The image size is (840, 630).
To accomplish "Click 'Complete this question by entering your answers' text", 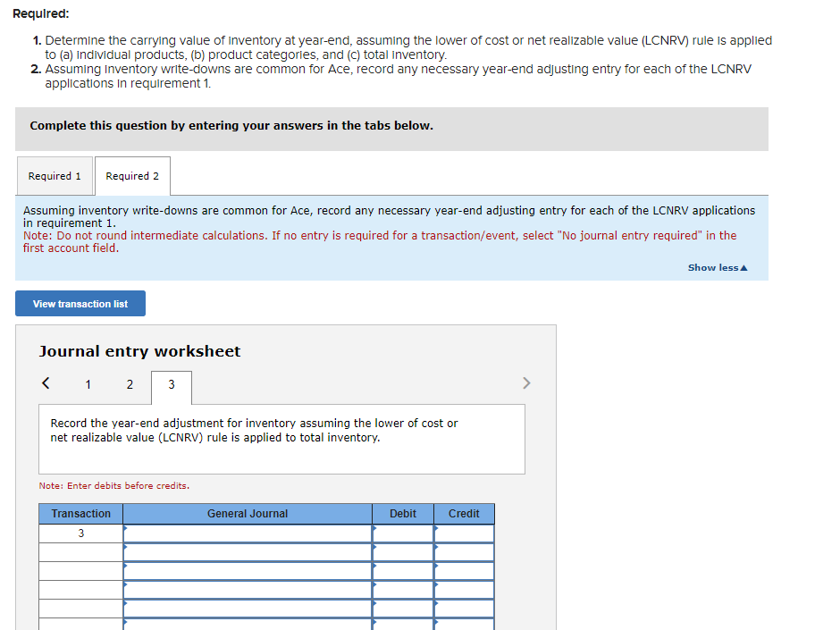I will 231,125.
